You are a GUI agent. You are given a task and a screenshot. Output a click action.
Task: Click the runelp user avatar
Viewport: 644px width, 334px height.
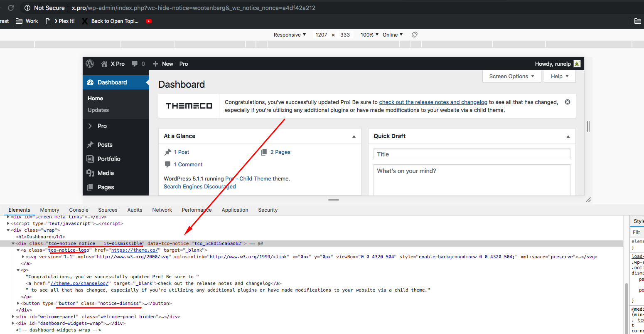click(x=577, y=64)
